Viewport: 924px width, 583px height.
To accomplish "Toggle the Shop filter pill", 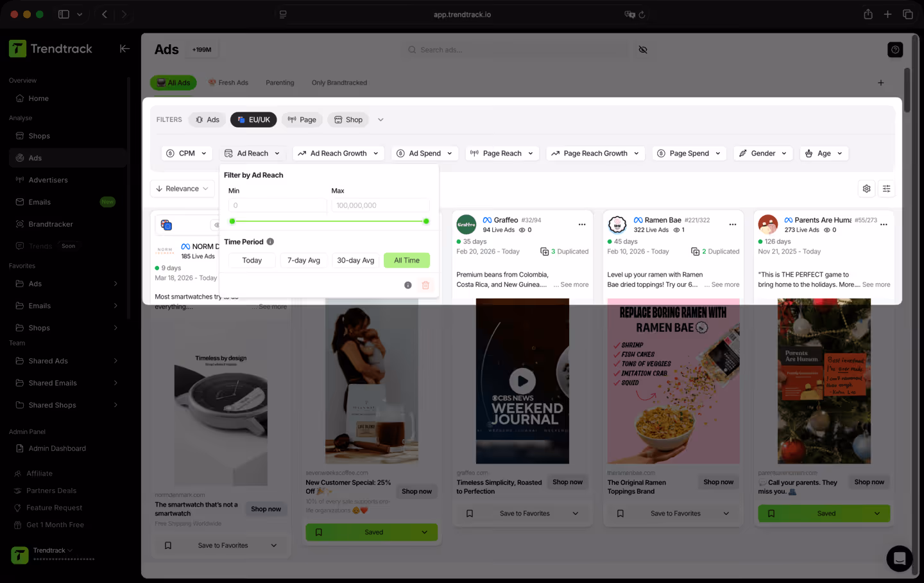I will 348,119.
